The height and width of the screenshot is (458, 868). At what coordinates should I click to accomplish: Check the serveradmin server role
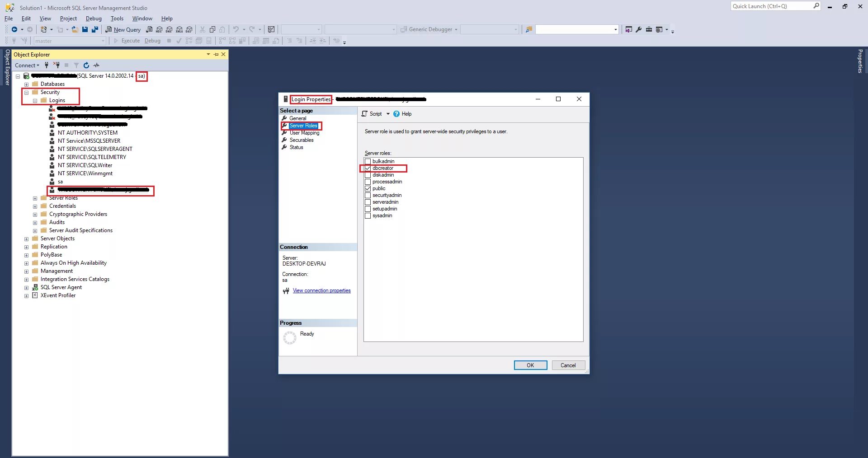368,202
